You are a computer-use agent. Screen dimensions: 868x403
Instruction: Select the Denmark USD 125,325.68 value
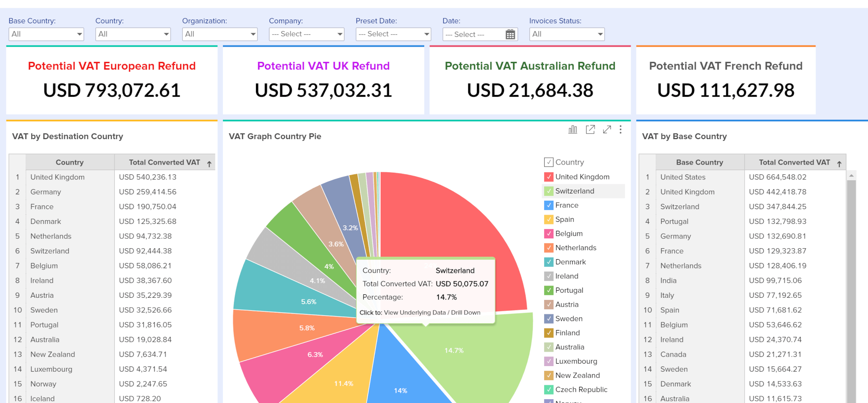click(x=147, y=221)
